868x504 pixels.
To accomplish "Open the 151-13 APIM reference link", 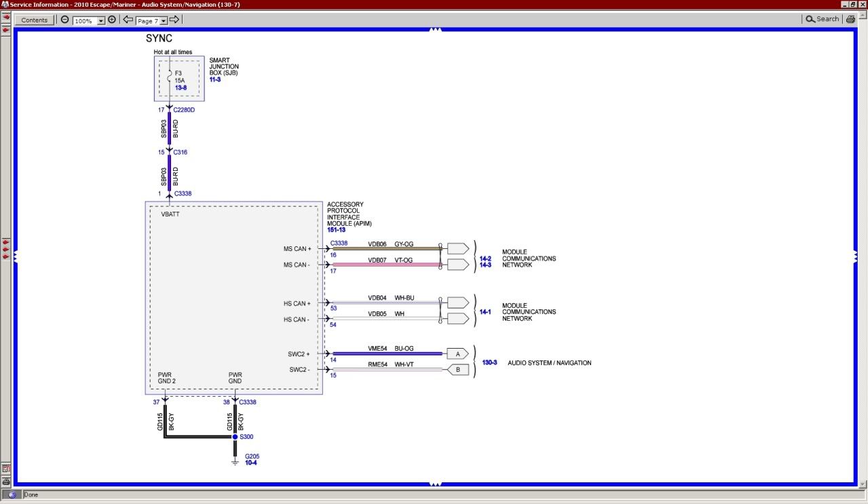I will (x=337, y=230).
